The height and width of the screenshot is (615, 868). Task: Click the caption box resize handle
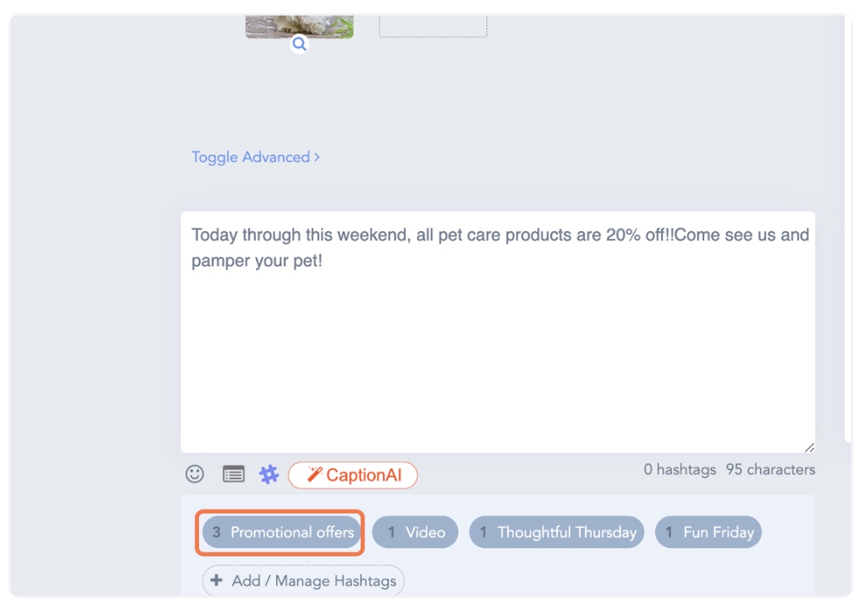pos(809,447)
